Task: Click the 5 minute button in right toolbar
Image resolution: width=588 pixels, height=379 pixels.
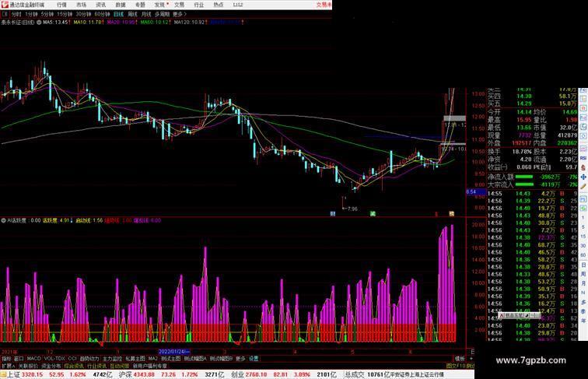Action: click(583, 227)
